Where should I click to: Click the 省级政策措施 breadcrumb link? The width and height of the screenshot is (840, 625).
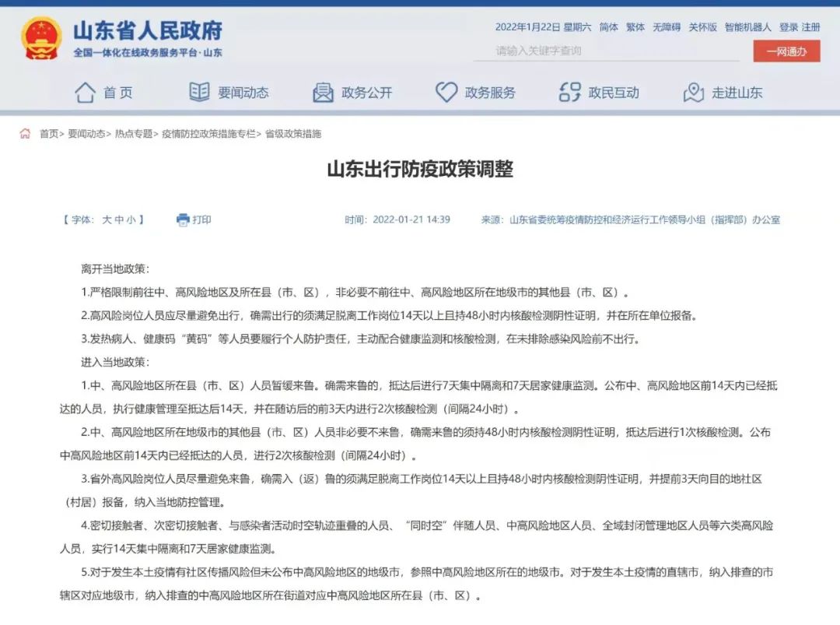tap(293, 133)
